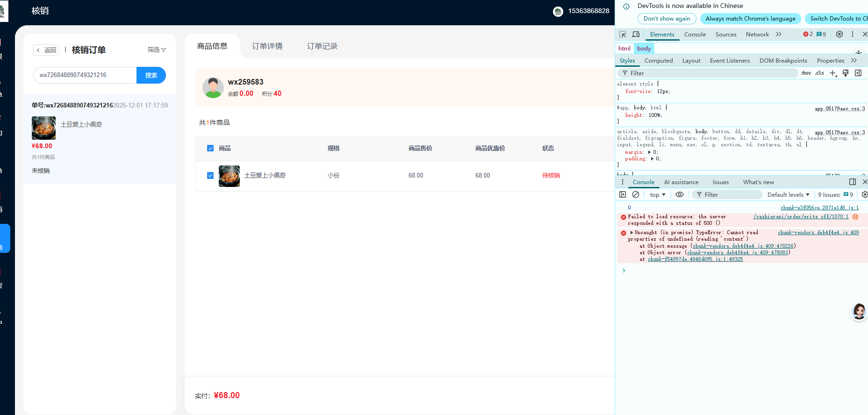Click the order number search input field
Screen dimensions: 868x415
[85, 75]
